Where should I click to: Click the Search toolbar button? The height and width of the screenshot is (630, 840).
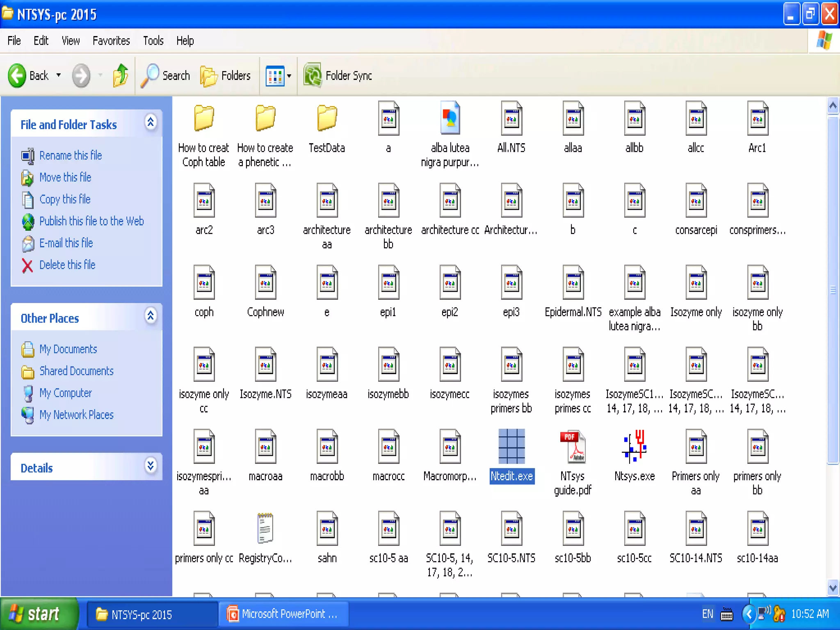166,75
